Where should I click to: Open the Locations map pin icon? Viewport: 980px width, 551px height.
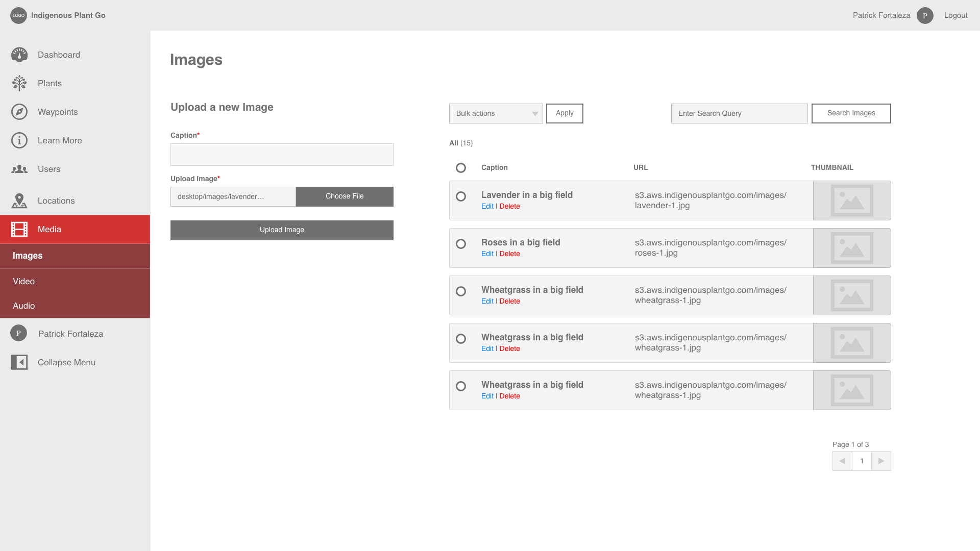click(x=19, y=201)
